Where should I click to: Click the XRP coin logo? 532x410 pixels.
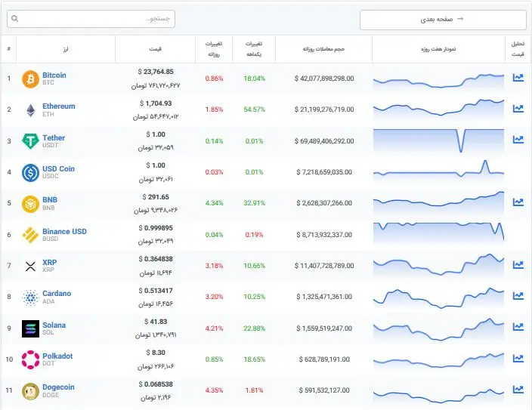click(30, 267)
